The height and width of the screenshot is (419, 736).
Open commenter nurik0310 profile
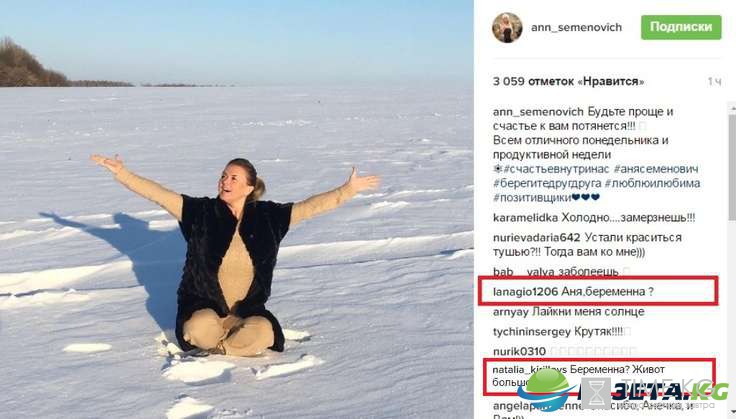coord(519,351)
